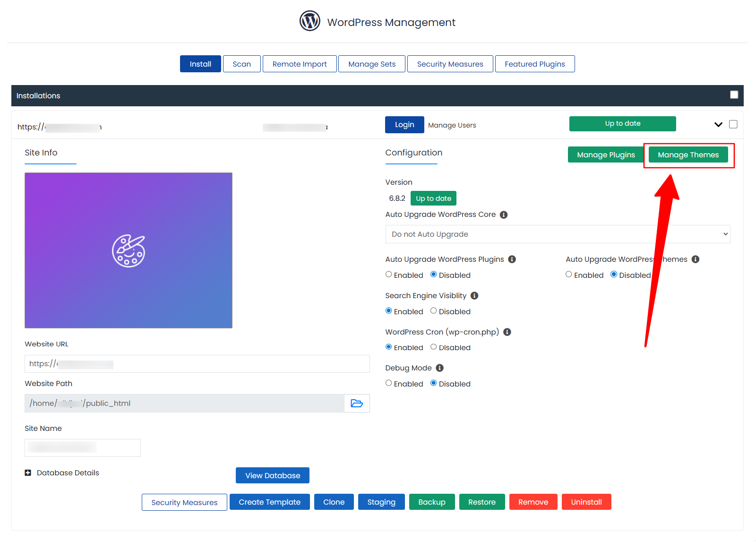Open top Security Measures tab
The height and width of the screenshot is (541, 756).
click(x=450, y=64)
